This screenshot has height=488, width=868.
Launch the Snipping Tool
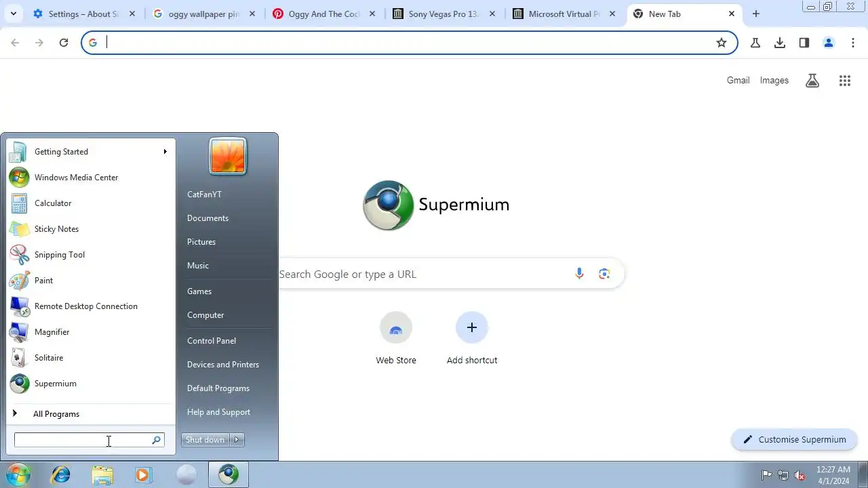(x=19, y=255)
